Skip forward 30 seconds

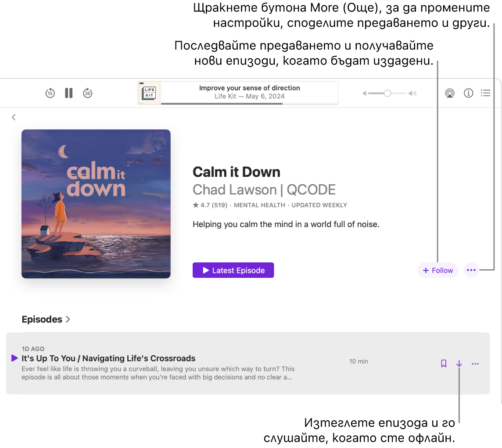click(88, 93)
